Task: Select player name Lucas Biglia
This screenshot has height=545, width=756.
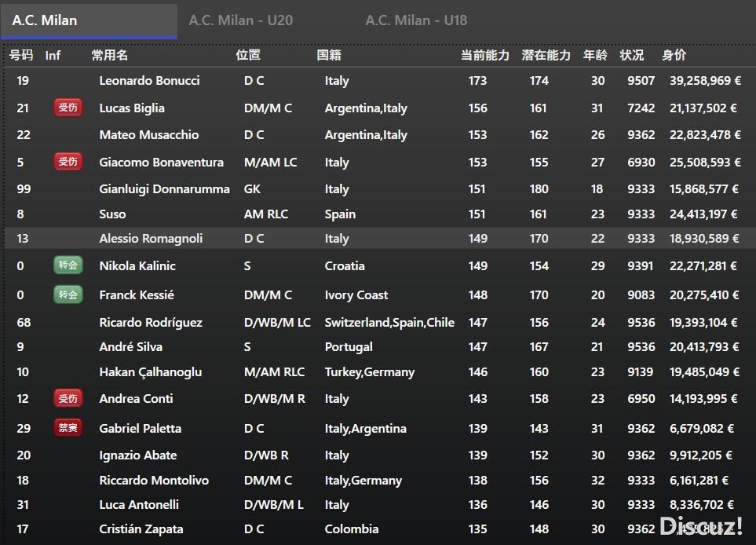Action: coord(132,108)
